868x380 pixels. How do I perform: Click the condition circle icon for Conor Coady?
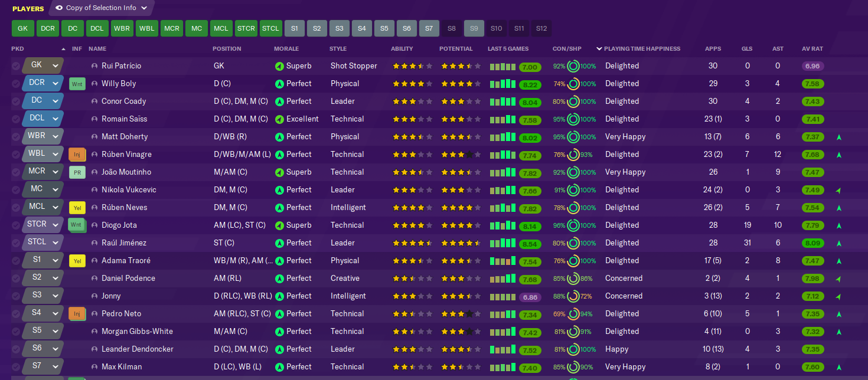573,101
